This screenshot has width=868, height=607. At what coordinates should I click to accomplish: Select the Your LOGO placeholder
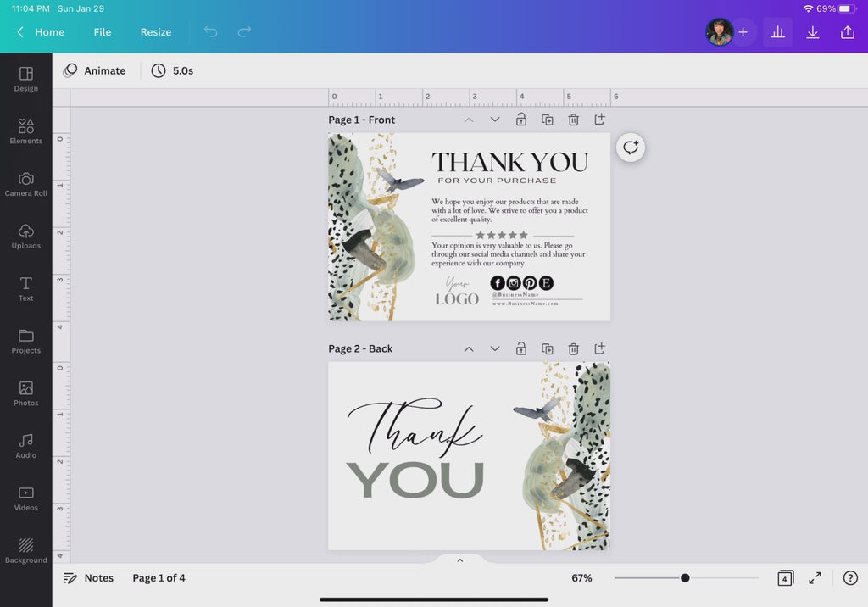coord(457,292)
